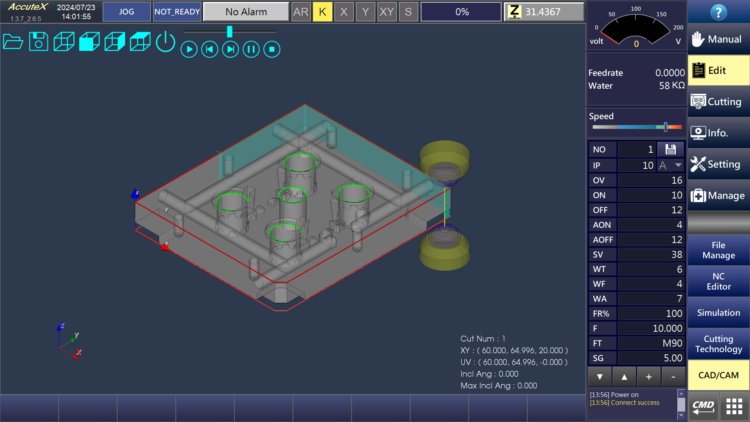This screenshot has height=422, width=750.
Task: Click the voltage gauge meter
Action: [636, 28]
